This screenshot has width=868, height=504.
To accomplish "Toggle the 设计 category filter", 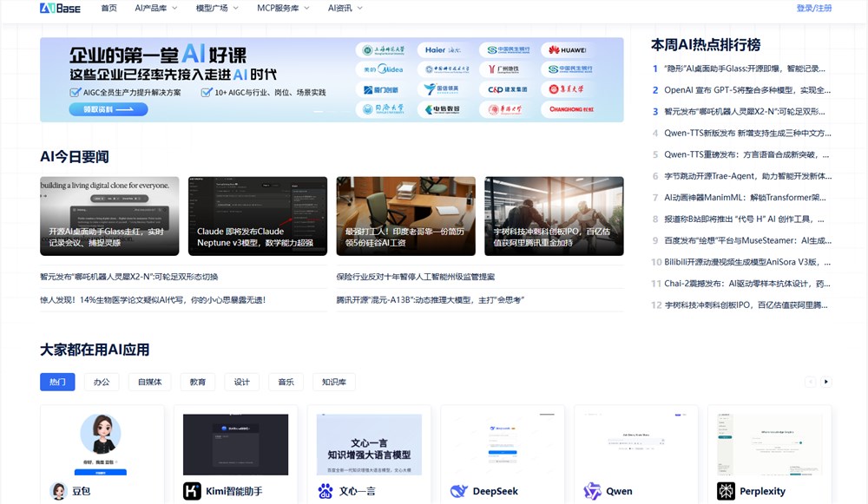I will click(241, 382).
